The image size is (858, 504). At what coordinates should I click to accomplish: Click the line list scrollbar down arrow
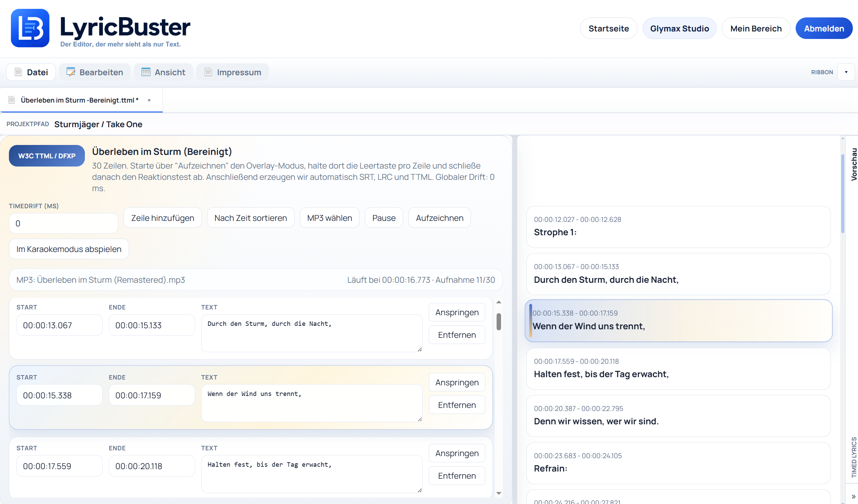(499, 493)
